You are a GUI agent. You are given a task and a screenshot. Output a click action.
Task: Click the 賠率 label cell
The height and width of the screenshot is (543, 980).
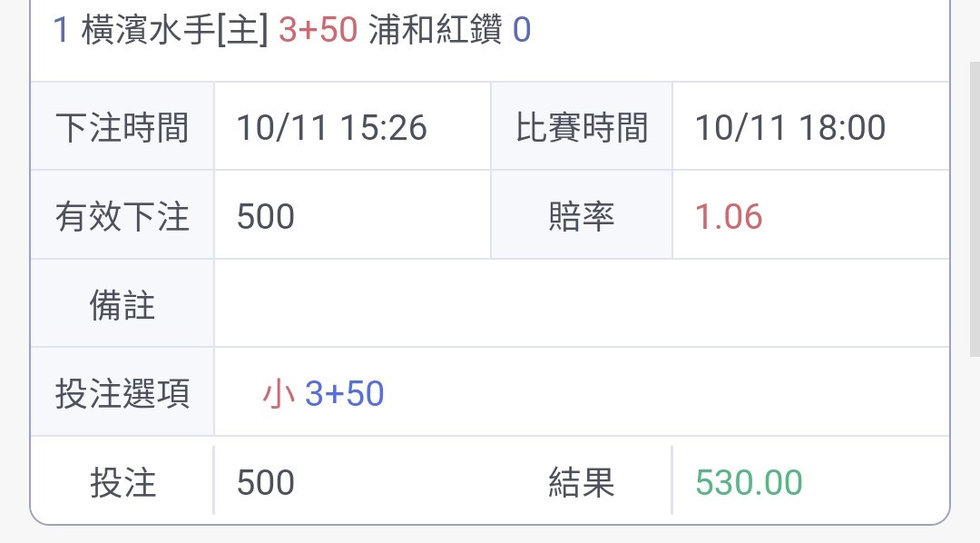(x=582, y=215)
